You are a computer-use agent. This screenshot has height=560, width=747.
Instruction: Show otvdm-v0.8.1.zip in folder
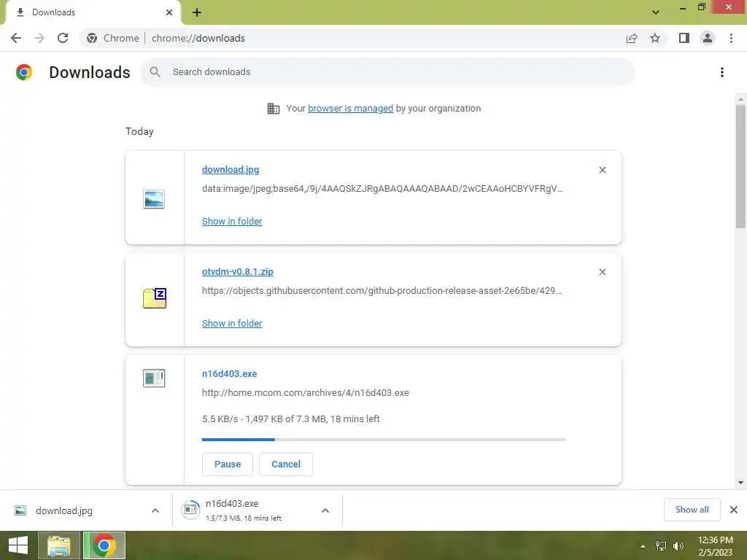pyautogui.click(x=232, y=323)
